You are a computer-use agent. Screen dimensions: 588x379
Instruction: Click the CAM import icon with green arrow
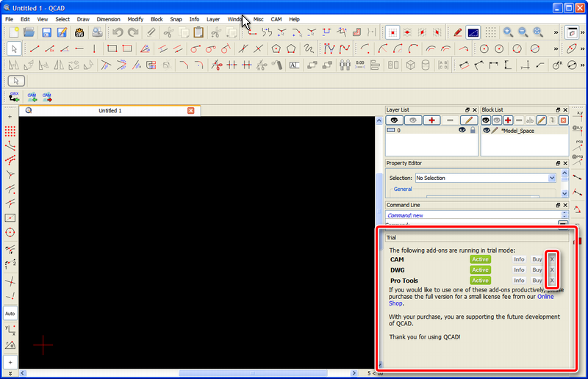tap(32, 97)
